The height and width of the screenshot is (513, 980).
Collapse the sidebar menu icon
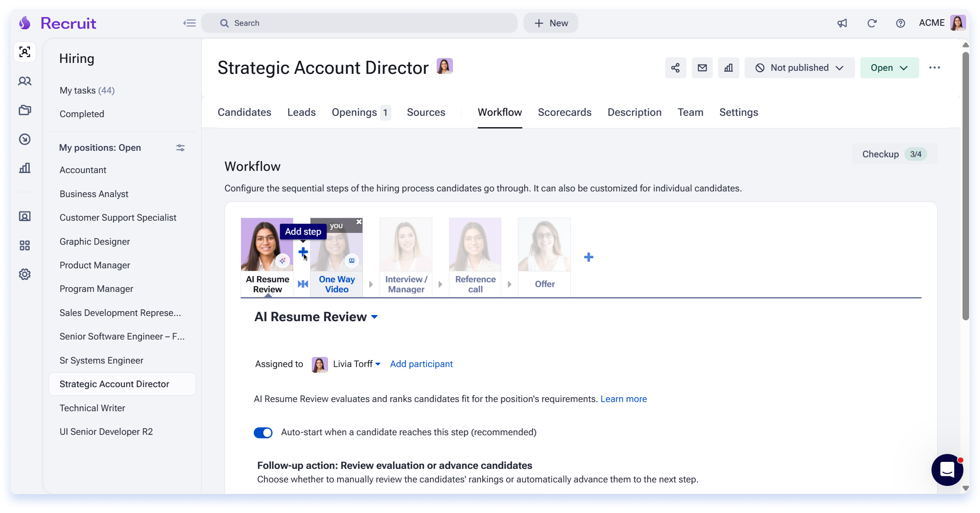click(x=190, y=23)
